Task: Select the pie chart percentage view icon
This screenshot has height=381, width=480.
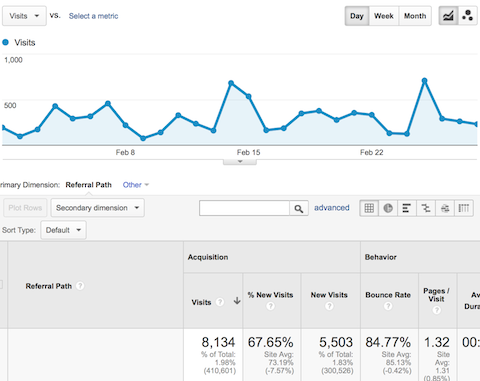Action: click(388, 208)
